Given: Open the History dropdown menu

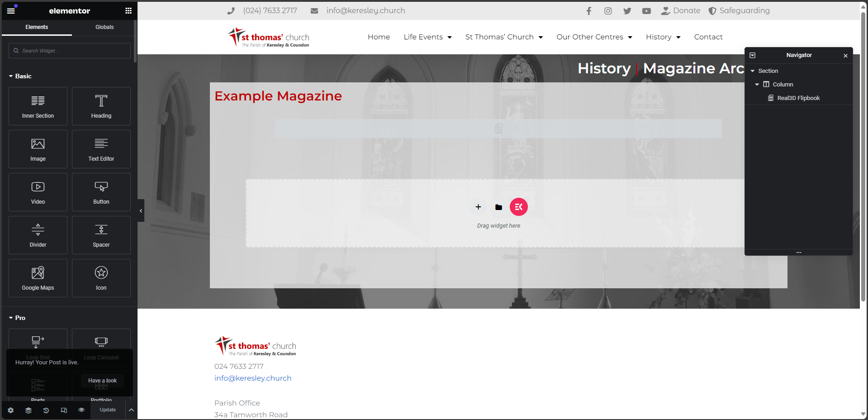Looking at the screenshot, I should point(663,37).
